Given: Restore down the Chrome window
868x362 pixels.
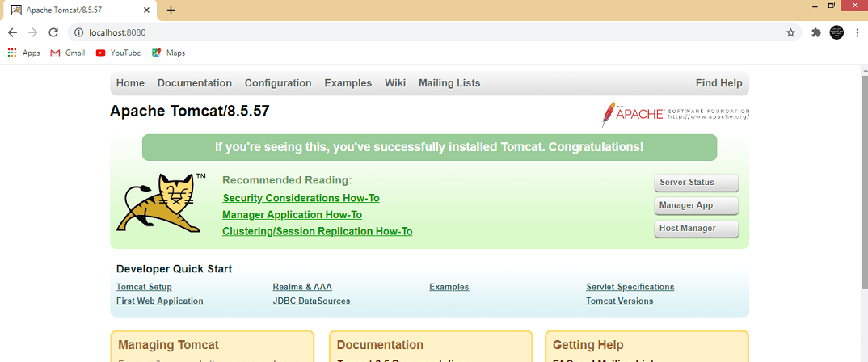Looking at the screenshot, I should [832, 5].
